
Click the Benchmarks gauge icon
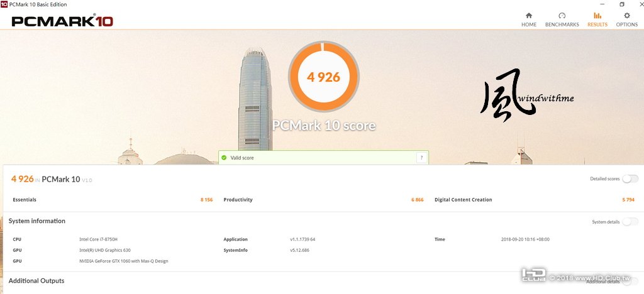tap(562, 16)
